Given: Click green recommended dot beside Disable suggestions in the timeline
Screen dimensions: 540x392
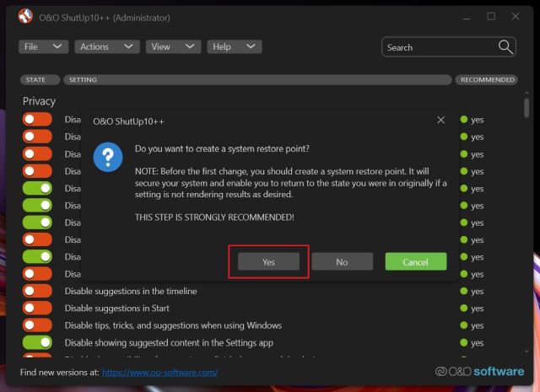Looking at the screenshot, I should 464,291.
